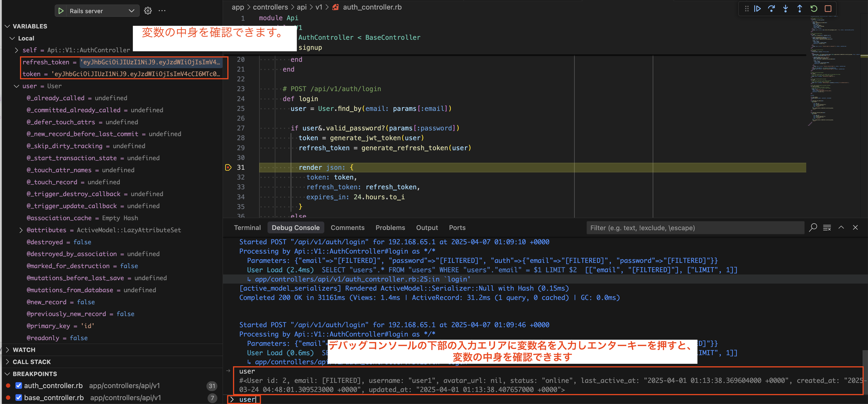Expand the self variable under Local

click(16, 50)
